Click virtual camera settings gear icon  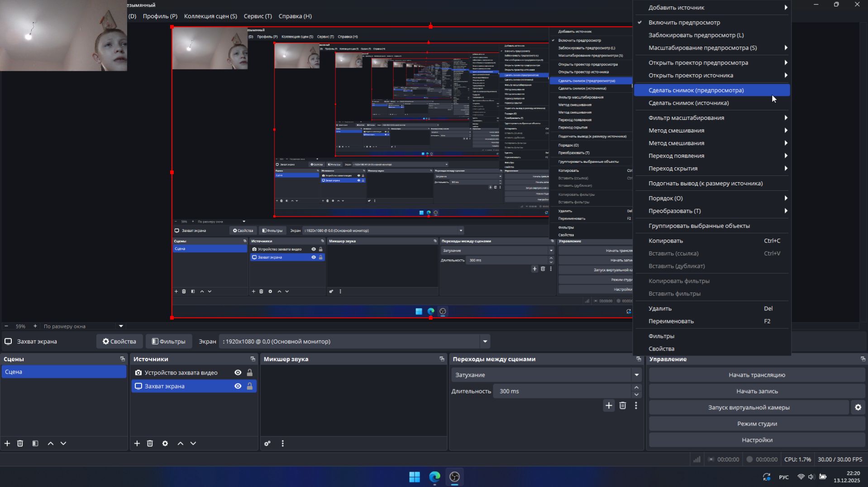(858, 407)
